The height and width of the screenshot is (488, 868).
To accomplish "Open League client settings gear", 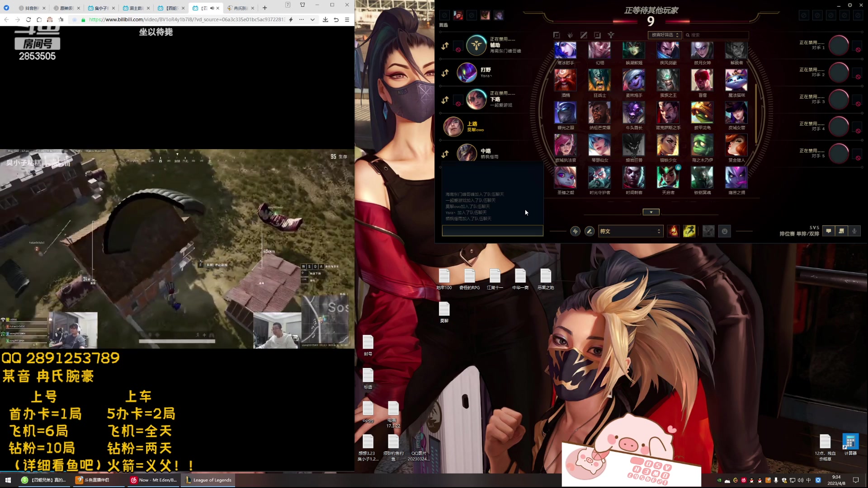I will 849,5.
